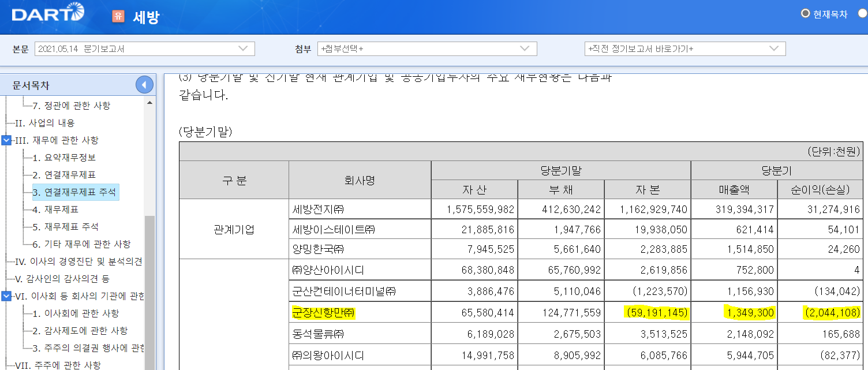Viewport: 868px width, 370px height.
Task: Click the 부 채 column header
Action: point(561,189)
